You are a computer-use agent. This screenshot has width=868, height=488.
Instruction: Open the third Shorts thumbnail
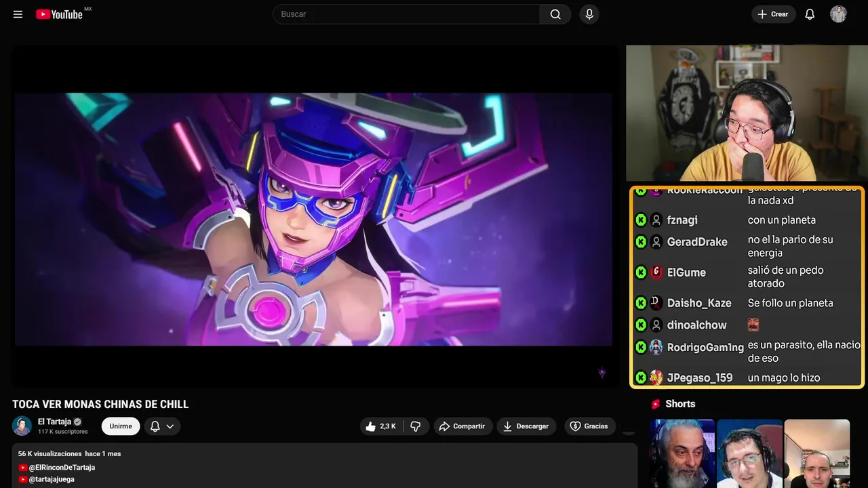pos(816,453)
